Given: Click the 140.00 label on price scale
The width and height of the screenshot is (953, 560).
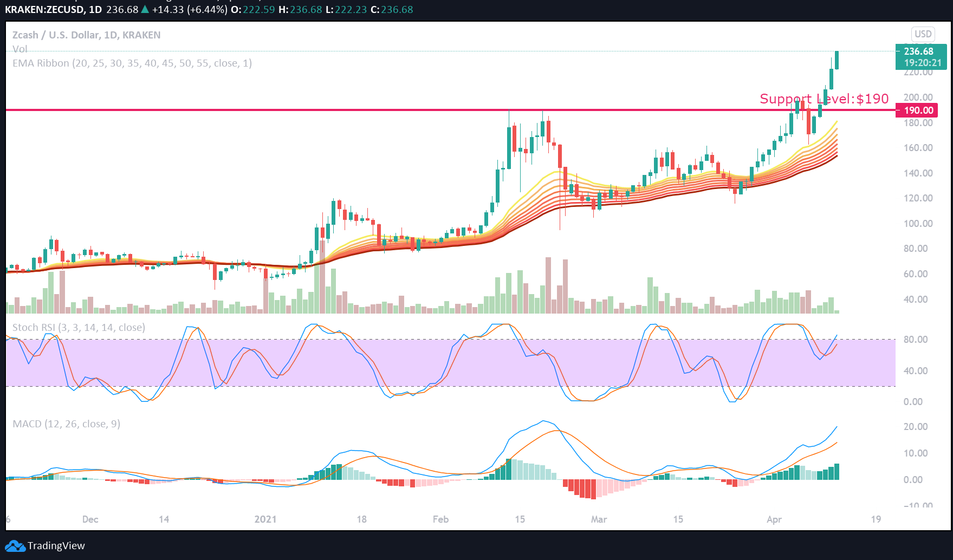Looking at the screenshot, I should 918,173.
